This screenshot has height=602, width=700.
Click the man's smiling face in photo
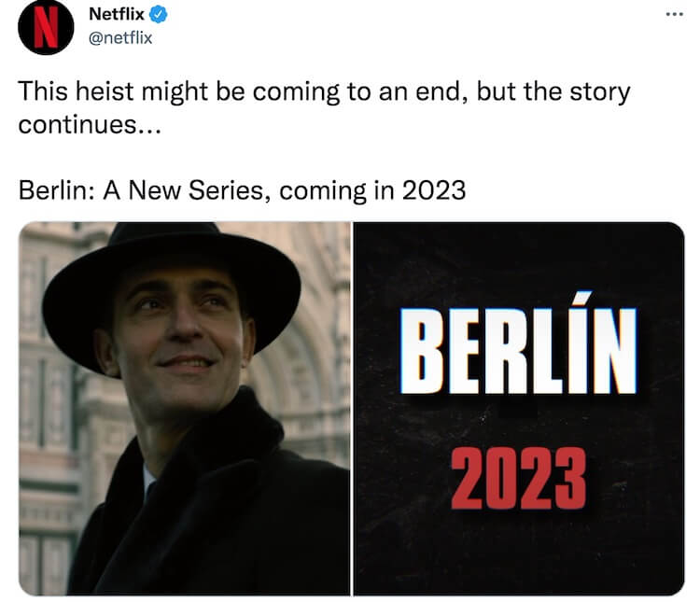point(178,340)
